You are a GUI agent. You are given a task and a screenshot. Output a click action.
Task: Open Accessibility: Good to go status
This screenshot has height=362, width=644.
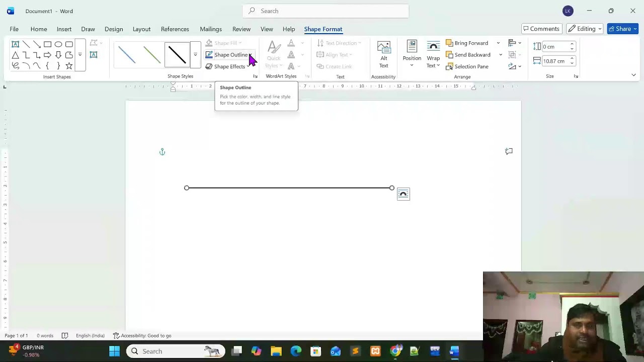point(142,335)
